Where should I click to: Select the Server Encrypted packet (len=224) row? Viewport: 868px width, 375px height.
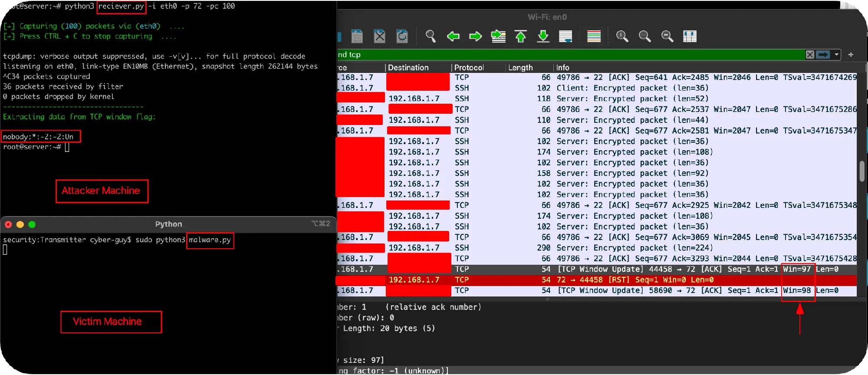pyautogui.click(x=597, y=248)
